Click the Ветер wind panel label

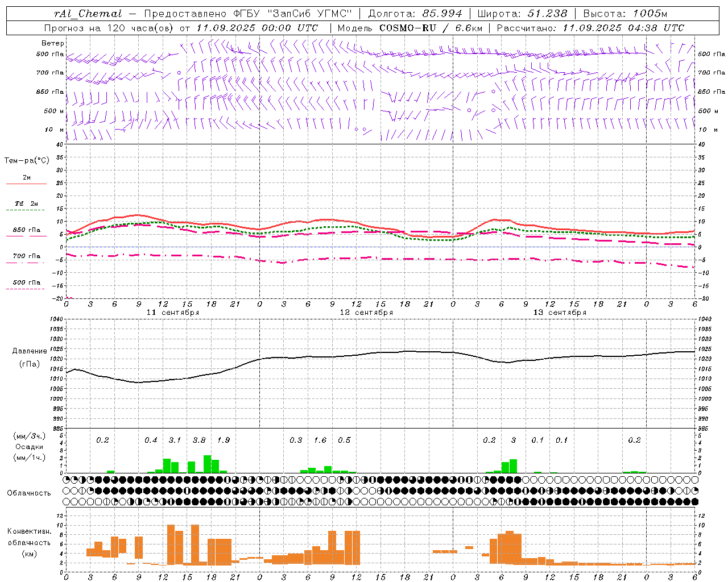tap(52, 43)
